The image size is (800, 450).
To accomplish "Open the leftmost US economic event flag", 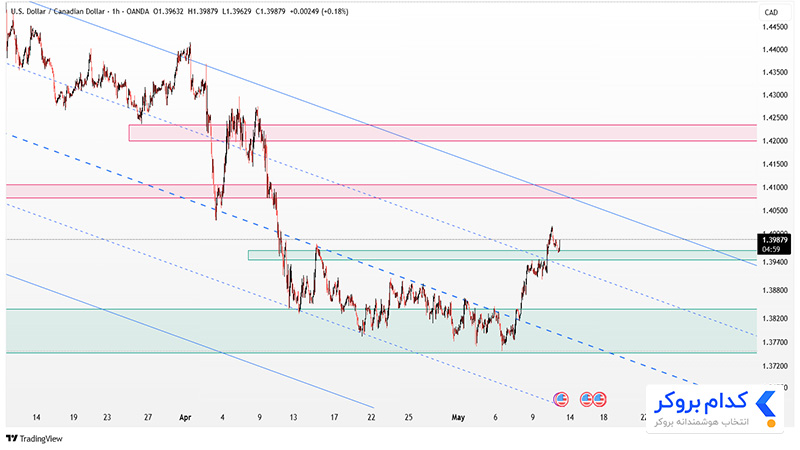I will [x=561, y=399].
